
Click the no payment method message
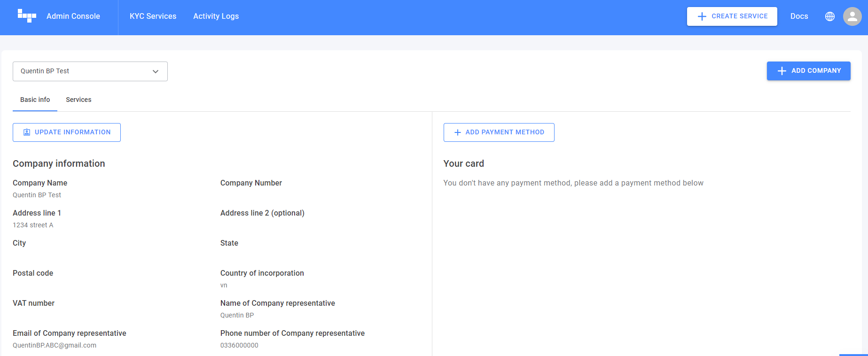point(573,183)
